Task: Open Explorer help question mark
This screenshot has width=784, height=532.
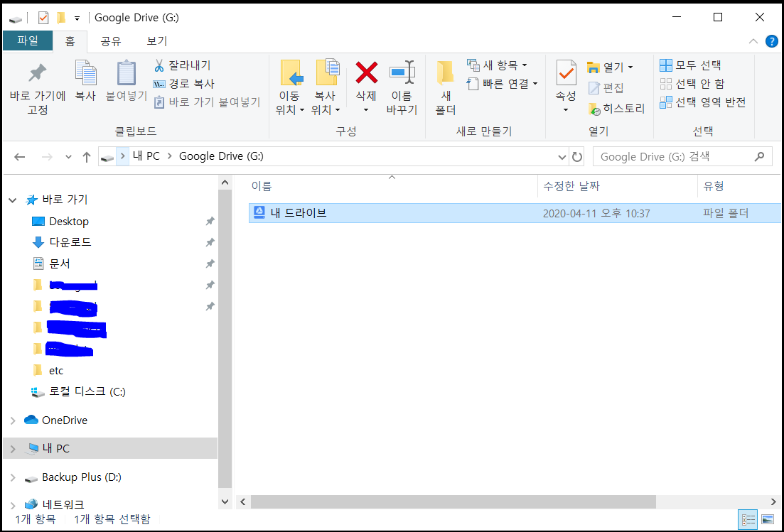Action: (771, 41)
